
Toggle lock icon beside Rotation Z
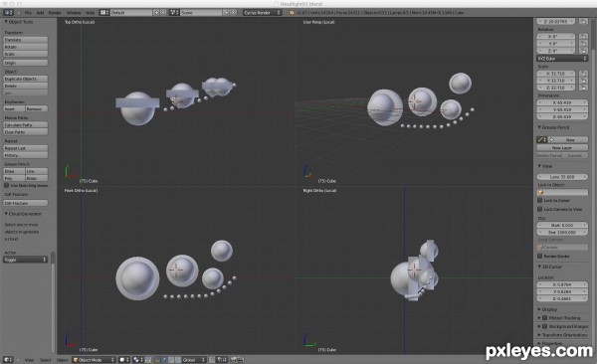583,51
